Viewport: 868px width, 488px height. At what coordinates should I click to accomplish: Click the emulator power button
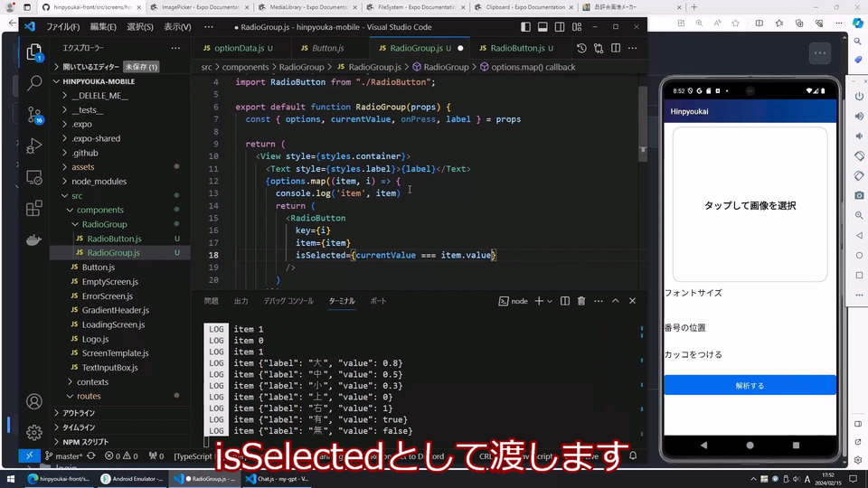(859, 97)
